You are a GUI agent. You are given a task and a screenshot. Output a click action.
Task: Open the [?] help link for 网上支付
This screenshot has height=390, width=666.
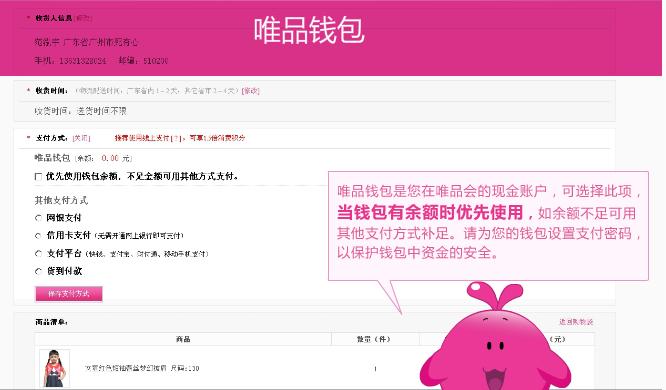175,138
